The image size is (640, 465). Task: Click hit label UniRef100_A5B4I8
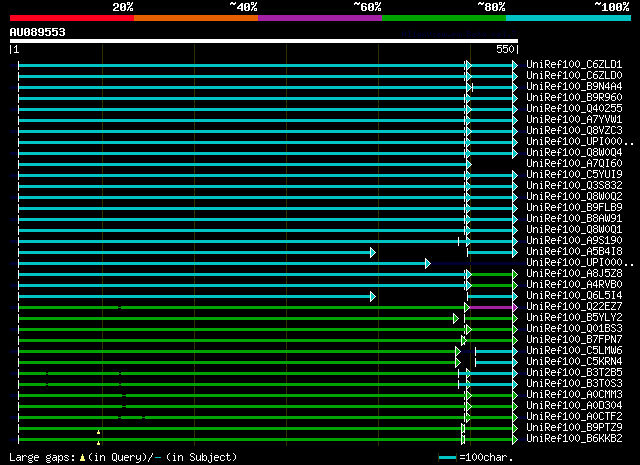pyautogui.click(x=574, y=252)
